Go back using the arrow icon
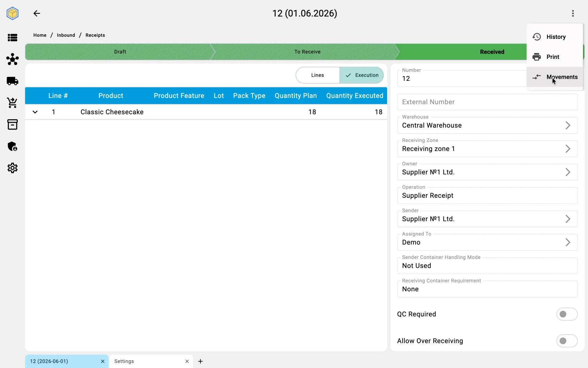Image resolution: width=588 pixels, height=368 pixels. [x=37, y=13]
